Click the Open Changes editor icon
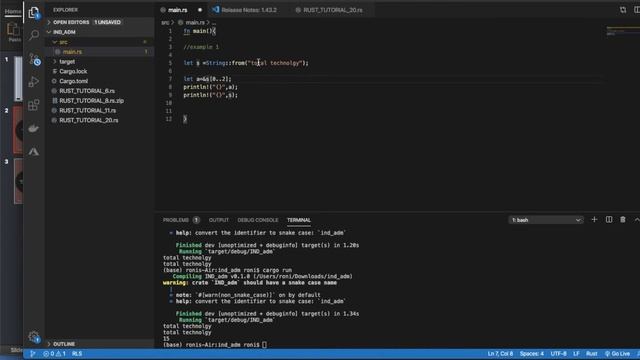The width and height of the screenshot is (640, 360). (623, 9)
